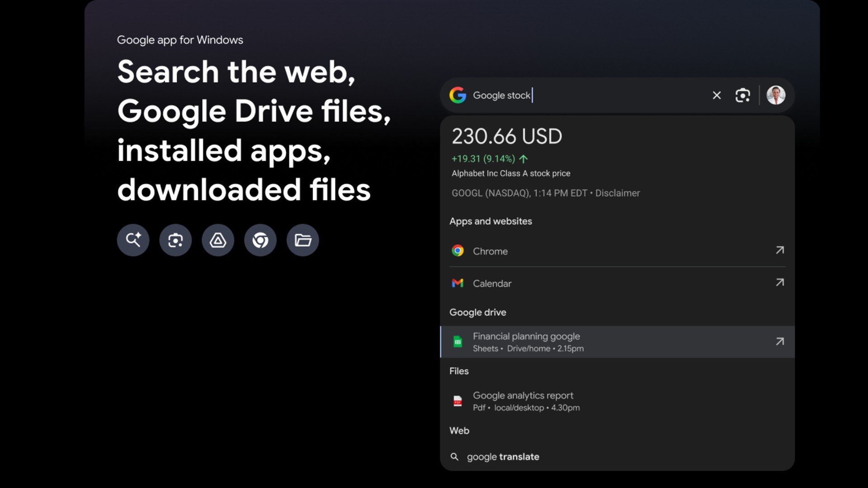Launch Chrome from the round shortcut icons
The height and width of the screenshot is (488, 868).
(x=260, y=240)
